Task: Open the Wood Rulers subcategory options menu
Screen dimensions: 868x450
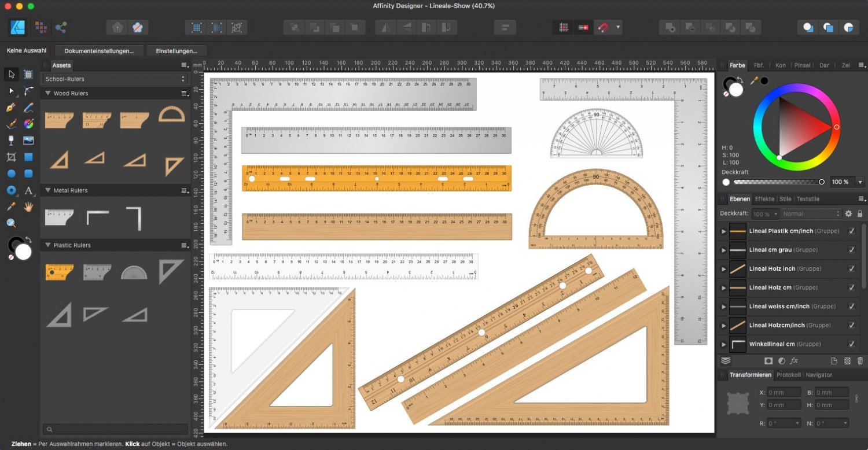Action: point(185,93)
